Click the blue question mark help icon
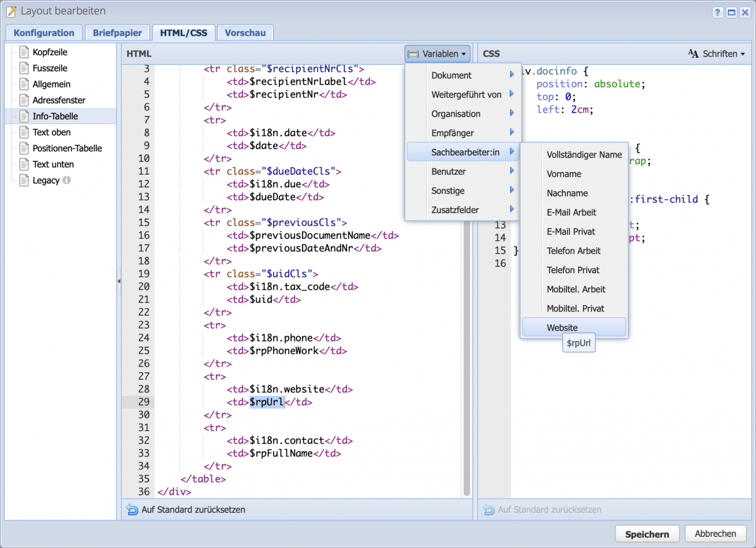This screenshot has width=756, height=548. pyautogui.click(x=717, y=12)
